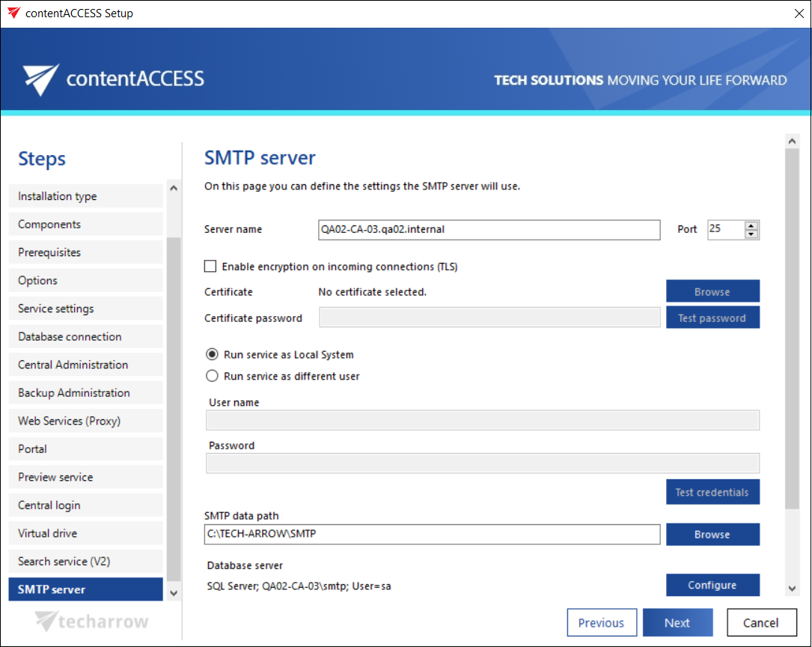Go back with Previous button
This screenshot has height=647, width=812.
coord(602,623)
